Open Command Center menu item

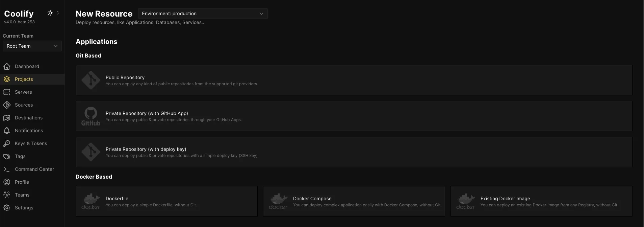click(32, 169)
